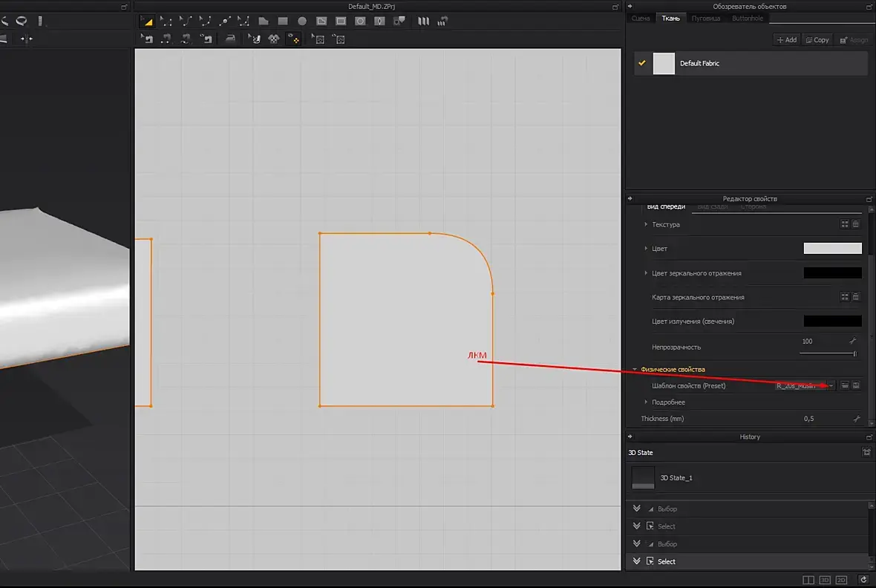The height and width of the screenshot is (588, 876).
Task: Switch to 2D-only view layout
Action: point(841,580)
